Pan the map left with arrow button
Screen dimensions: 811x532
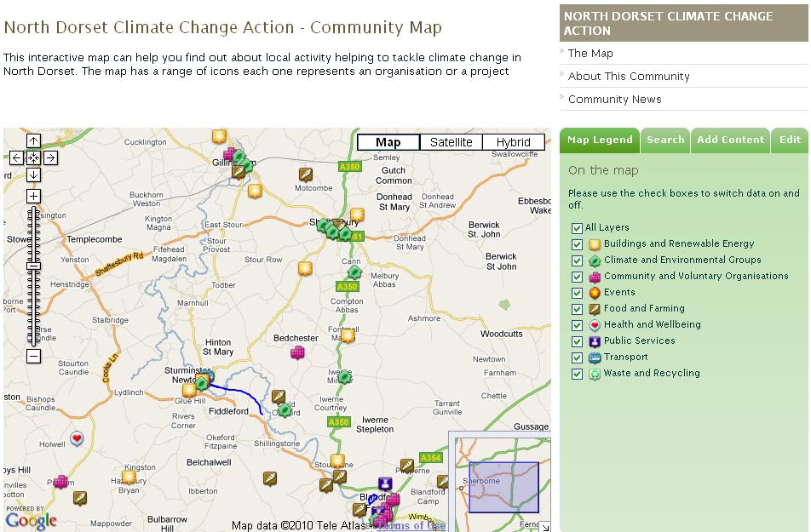coord(16,157)
